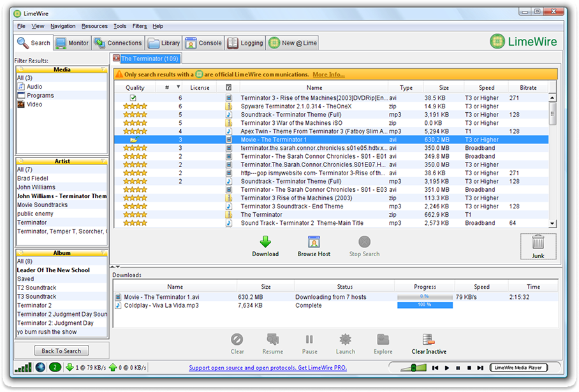Click the Album panel left circle icon
The width and height of the screenshot is (579, 392).
pos(20,252)
